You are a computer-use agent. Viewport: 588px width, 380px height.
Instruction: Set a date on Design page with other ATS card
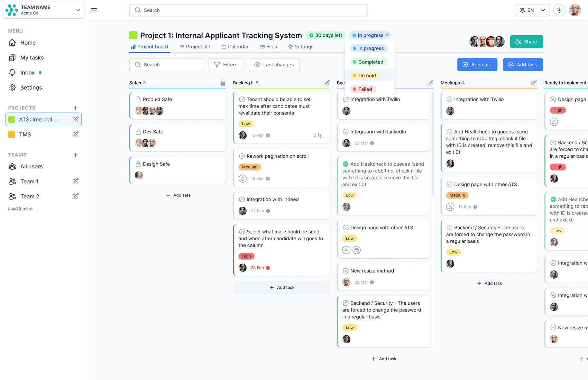pos(357,250)
